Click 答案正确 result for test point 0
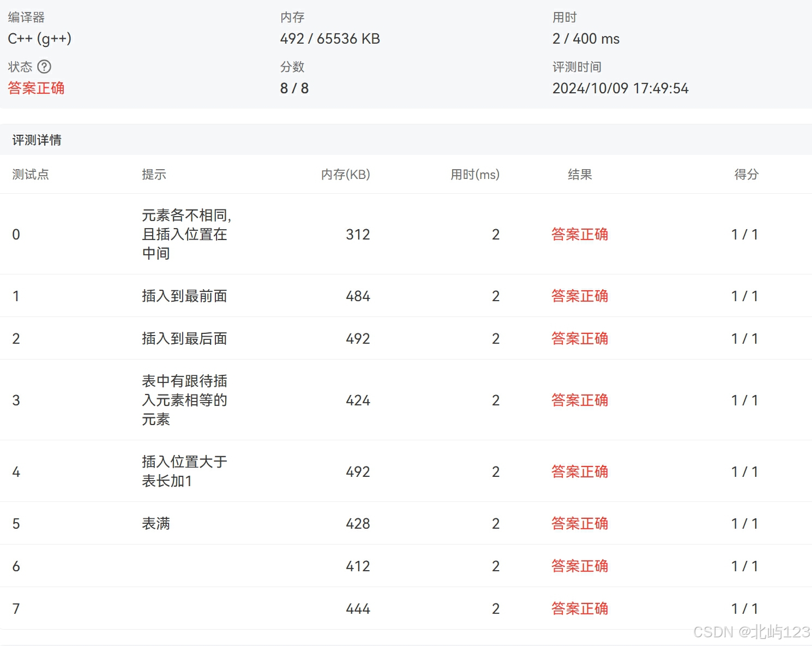This screenshot has width=812, height=646. (x=579, y=234)
